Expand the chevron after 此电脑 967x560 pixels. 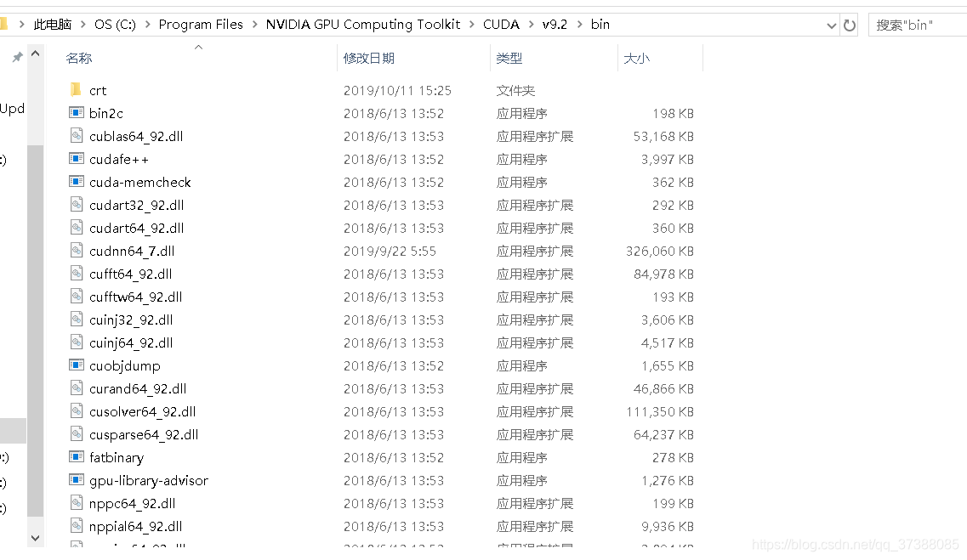82,25
